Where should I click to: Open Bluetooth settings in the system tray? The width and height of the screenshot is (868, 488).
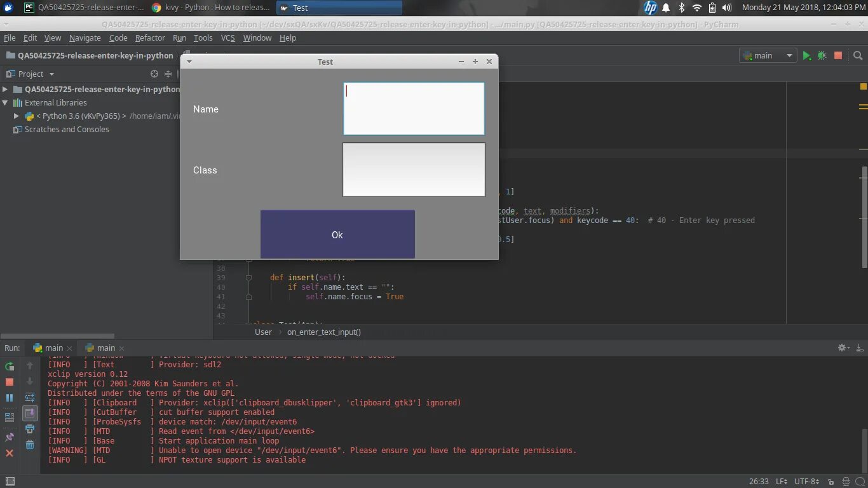[682, 8]
